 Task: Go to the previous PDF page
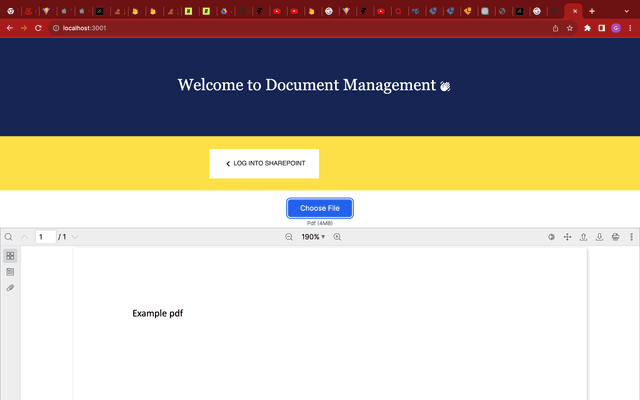(x=25, y=237)
